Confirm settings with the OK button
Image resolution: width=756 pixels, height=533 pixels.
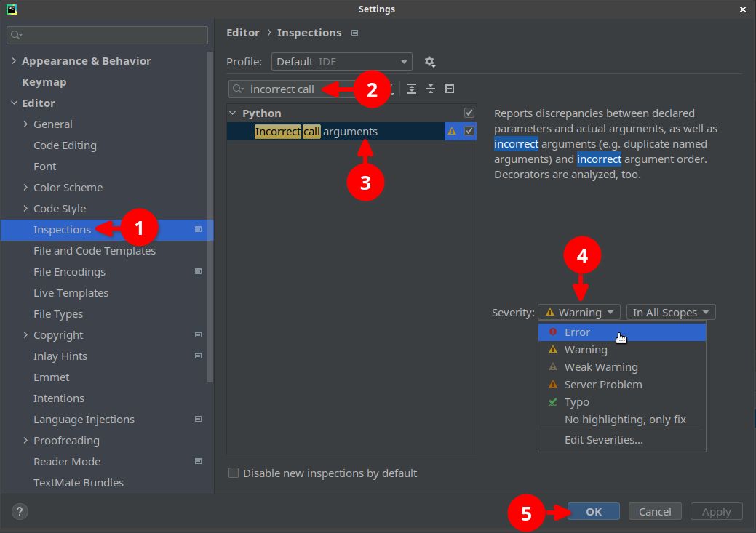594,511
